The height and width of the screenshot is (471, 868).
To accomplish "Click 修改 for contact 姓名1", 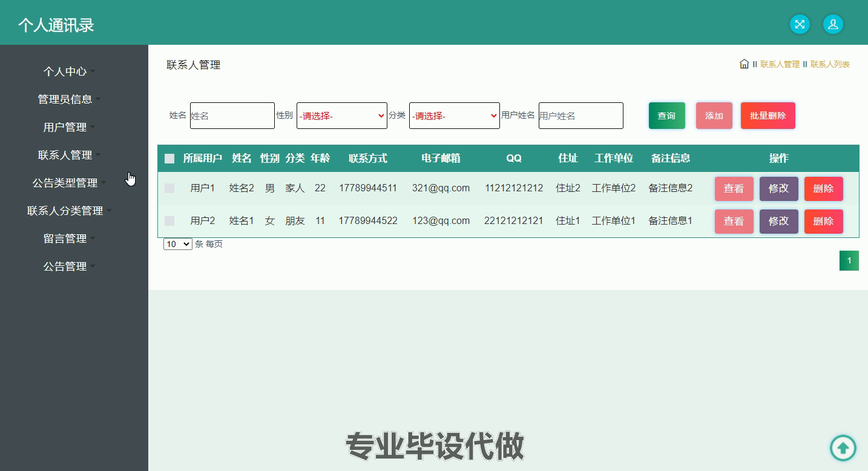I will click(779, 221).
